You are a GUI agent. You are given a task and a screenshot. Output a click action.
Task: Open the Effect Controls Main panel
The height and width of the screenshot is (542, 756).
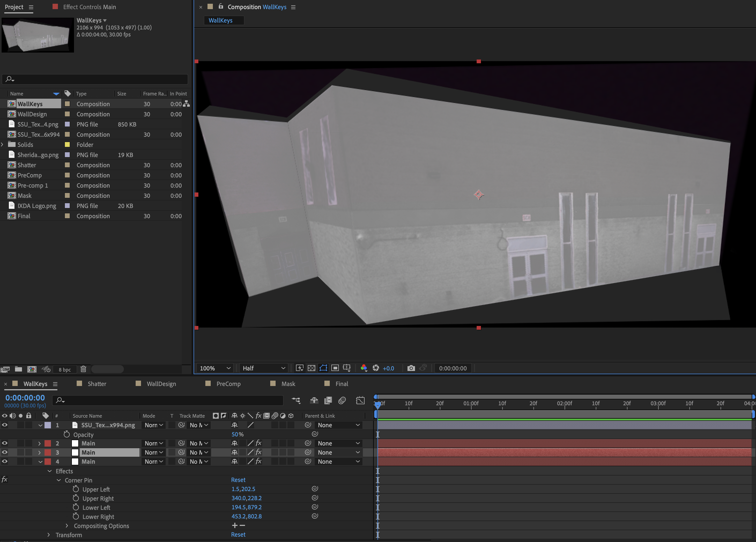(x=89, y=7)
